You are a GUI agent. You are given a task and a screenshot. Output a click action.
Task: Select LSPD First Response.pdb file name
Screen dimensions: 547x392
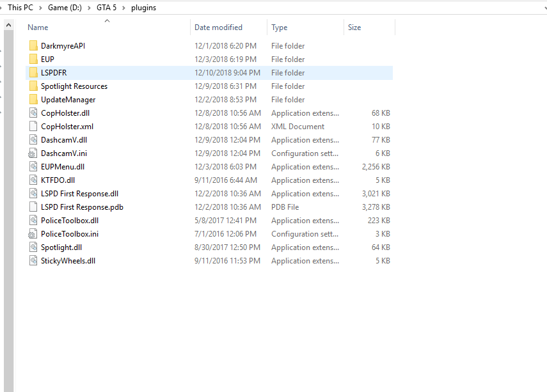(x=82, y=207)
